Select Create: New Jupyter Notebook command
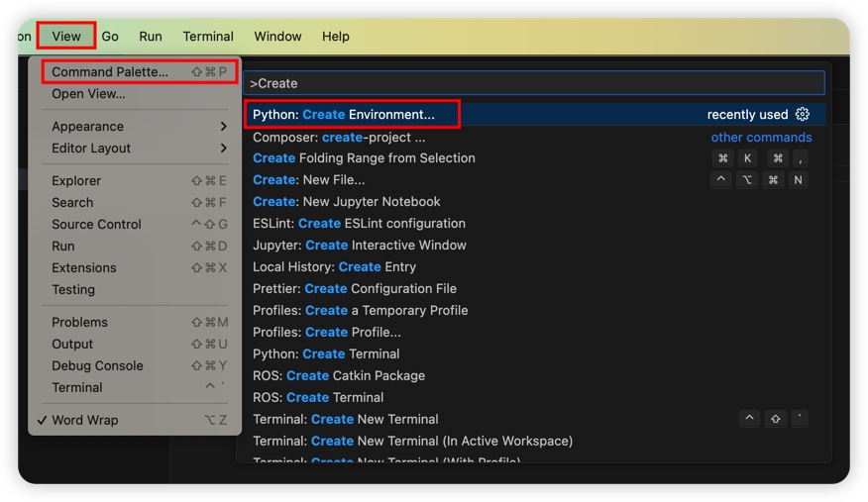The height and width of the screenshot is (502, 868). pyautogui.click(x=534, y=202)
